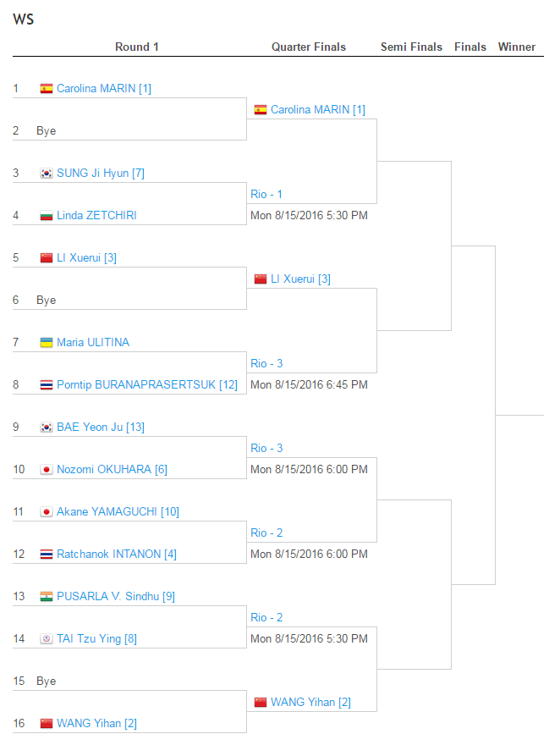Select Ratchanok INTANON [4] player link
Screen dimensions: 560x745
[x=117, y=554]
